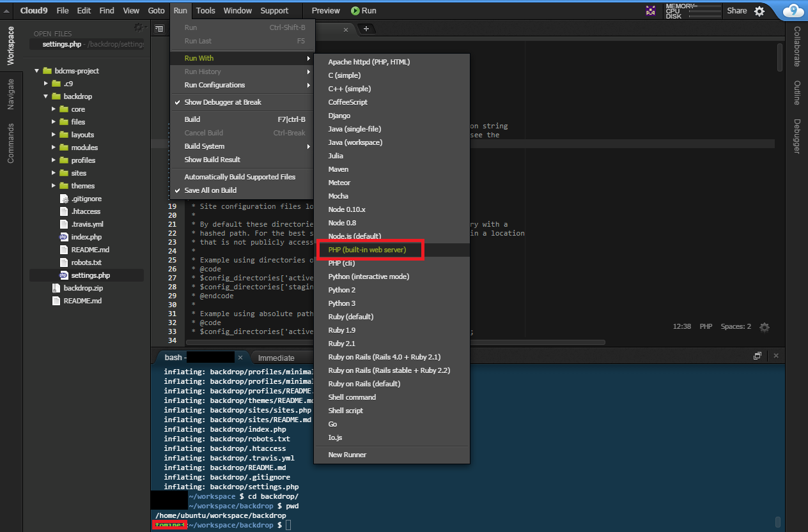Select robots.txt in the file tree
Viewport: 808px width, 532px height.
86,262
